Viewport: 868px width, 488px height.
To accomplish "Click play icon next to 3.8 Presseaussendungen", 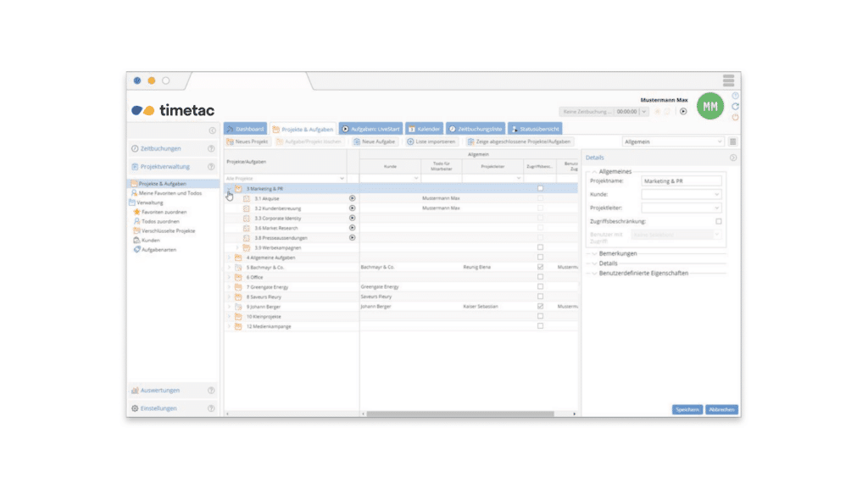I will point(352,237).
